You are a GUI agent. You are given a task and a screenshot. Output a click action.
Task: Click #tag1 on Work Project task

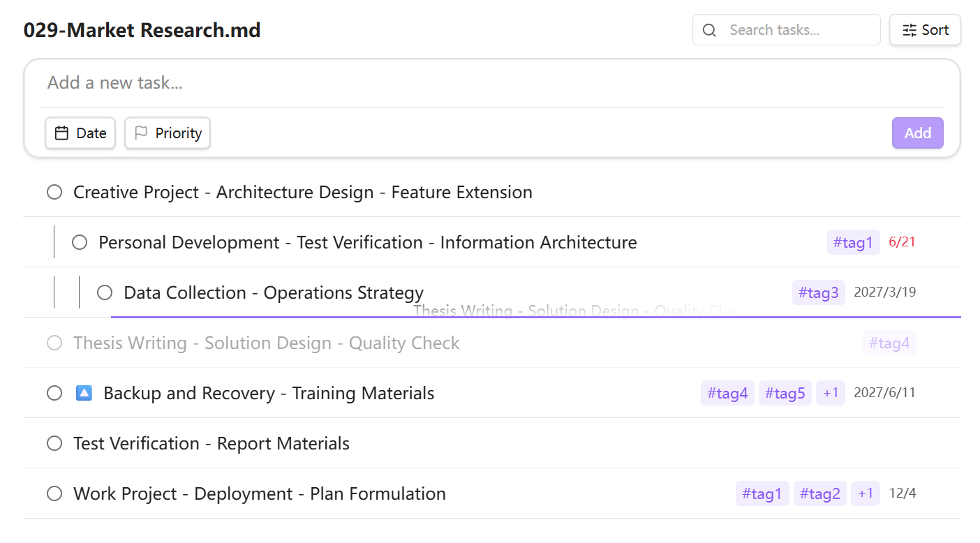(x=762, y=493)
